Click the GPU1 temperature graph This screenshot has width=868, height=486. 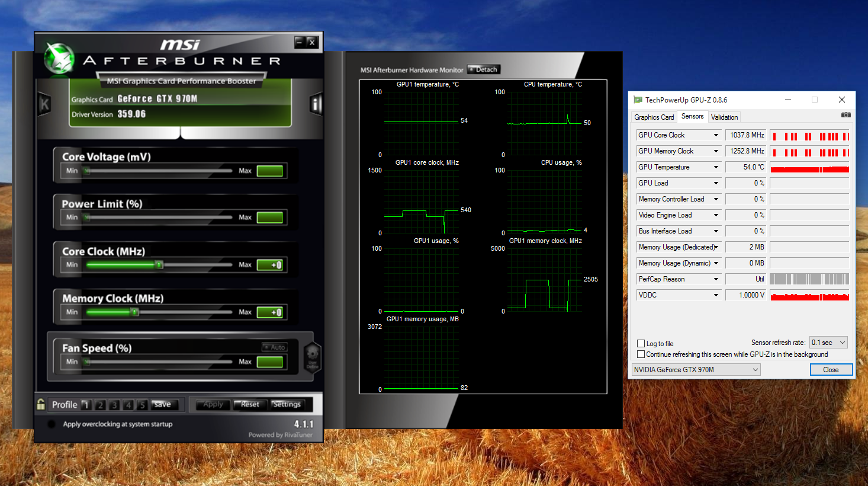[x=422, y=123]
